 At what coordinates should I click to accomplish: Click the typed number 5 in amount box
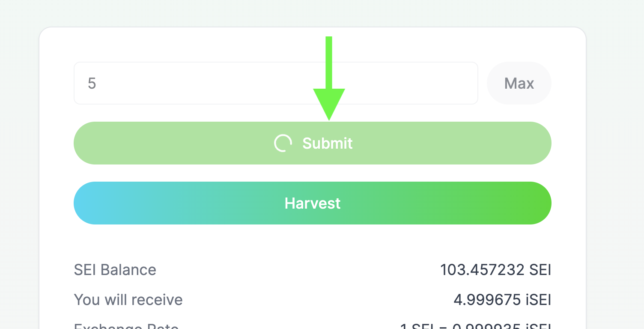[x=92, y=83]
